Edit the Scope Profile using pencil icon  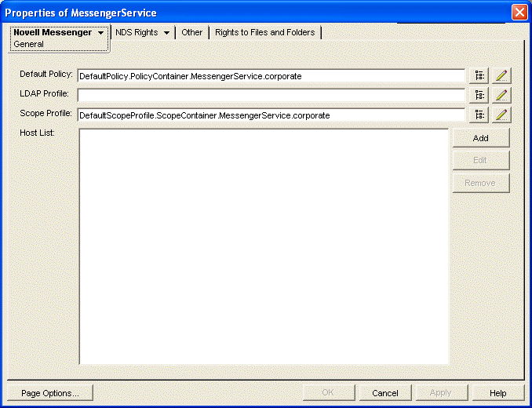(x=501, y=115)
